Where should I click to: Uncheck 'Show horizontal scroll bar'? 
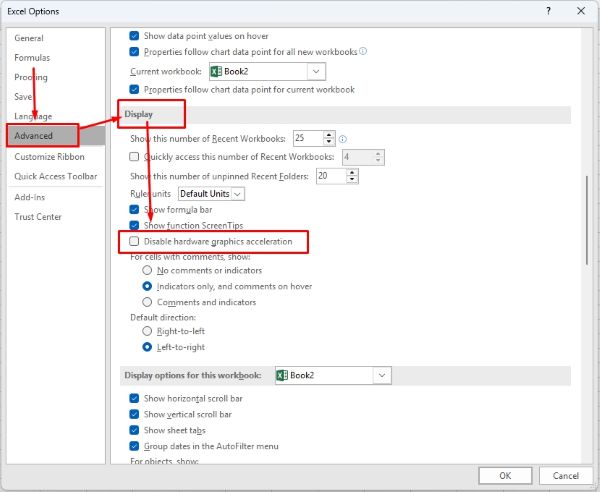click(134, 398)
